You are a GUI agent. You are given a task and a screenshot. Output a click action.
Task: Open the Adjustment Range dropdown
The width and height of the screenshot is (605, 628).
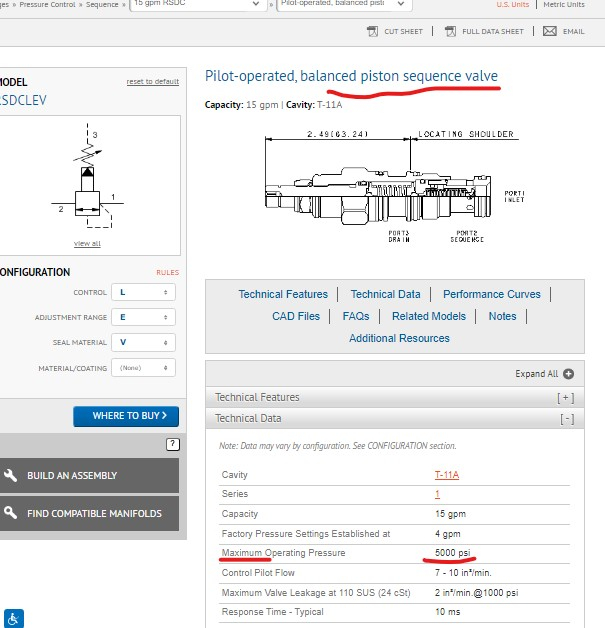[144, 317]
